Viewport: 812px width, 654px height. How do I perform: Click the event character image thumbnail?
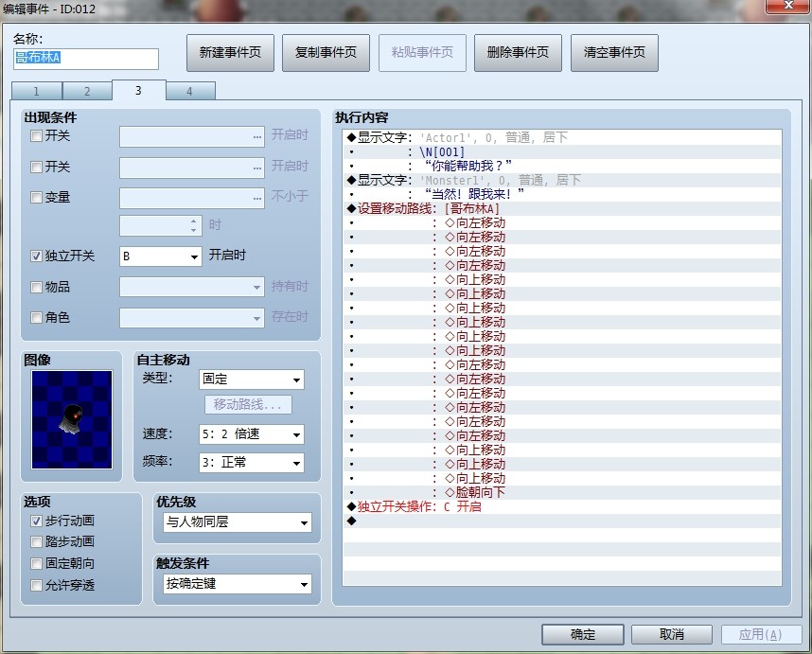pyautogui.click(x=72, y=419)
